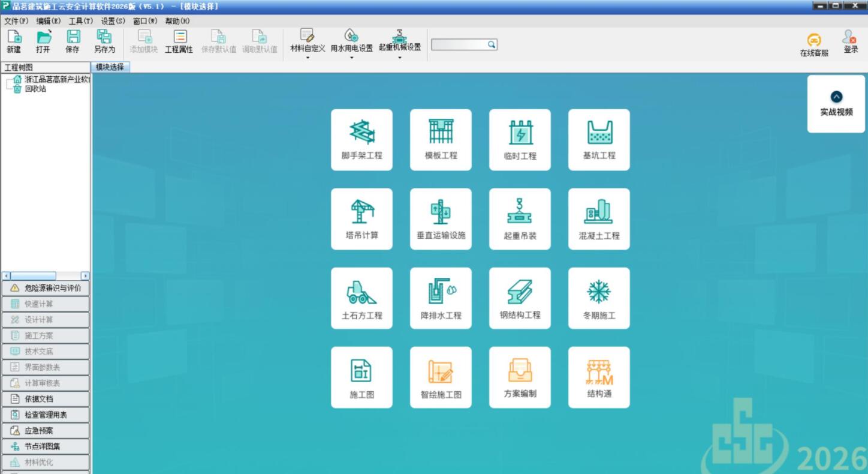This screenshot has width=868, height=474.
Task: Expand the 起重机械设置 dropdown arrow
Action: (x=399, y=58)
